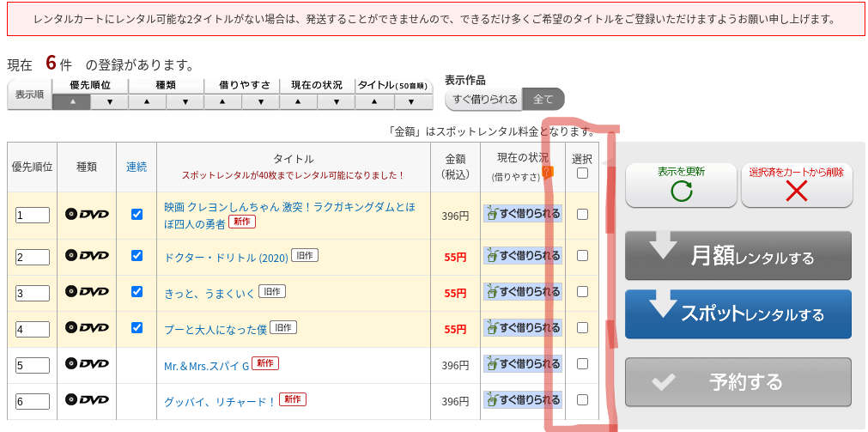Uncheck 連続 for ドクター・ドリトル
This screenshot has width=868, height=432.
tap(137, 255)
